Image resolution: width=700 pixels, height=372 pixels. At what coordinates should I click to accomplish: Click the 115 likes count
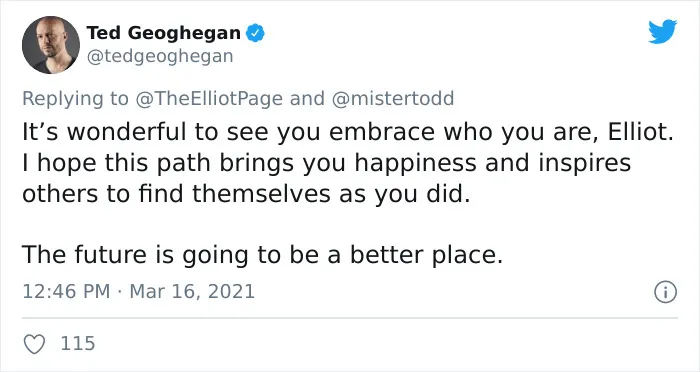[78, 343]
